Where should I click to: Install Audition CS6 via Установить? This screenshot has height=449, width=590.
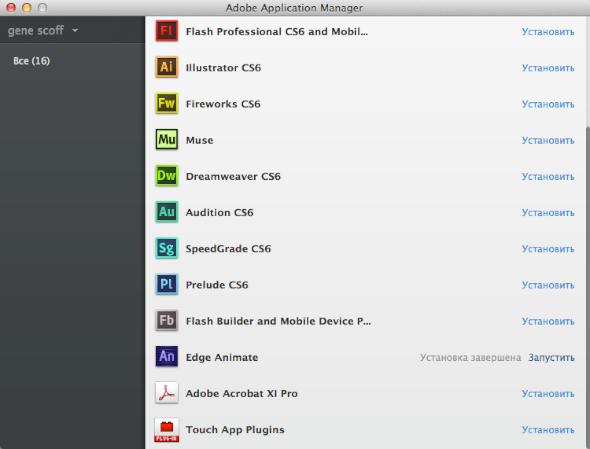click(x=548, y=213)
